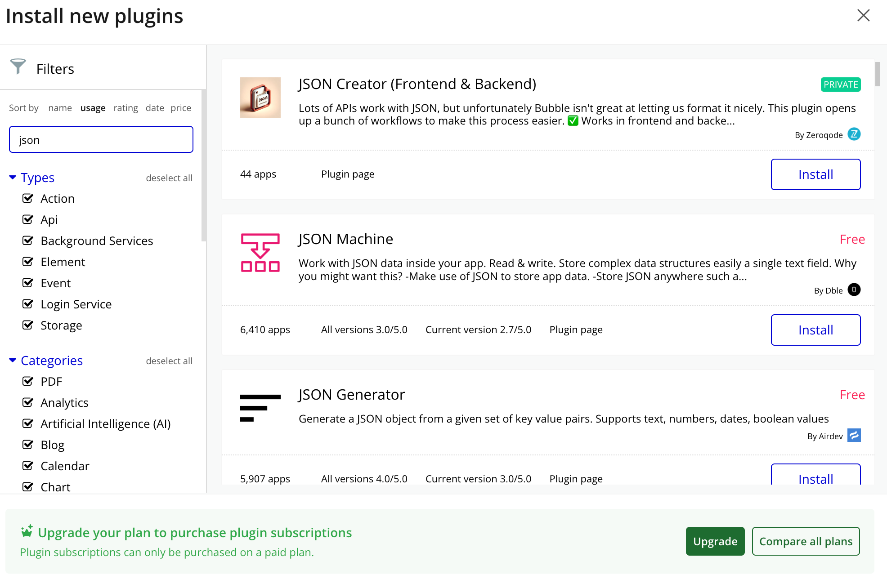Toggle the PDF category checkbox
This screenshot has width=887, height=588.
pyautogui.click(x=28, y=381)
